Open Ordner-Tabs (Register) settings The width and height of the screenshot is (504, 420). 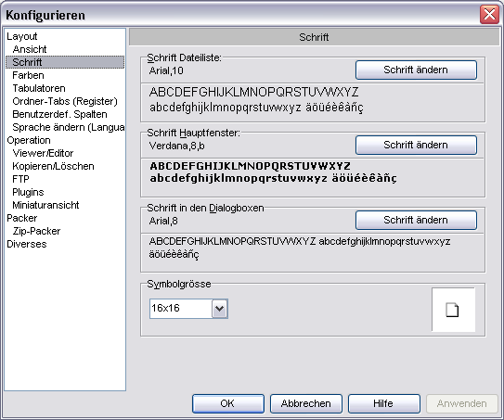65,101
